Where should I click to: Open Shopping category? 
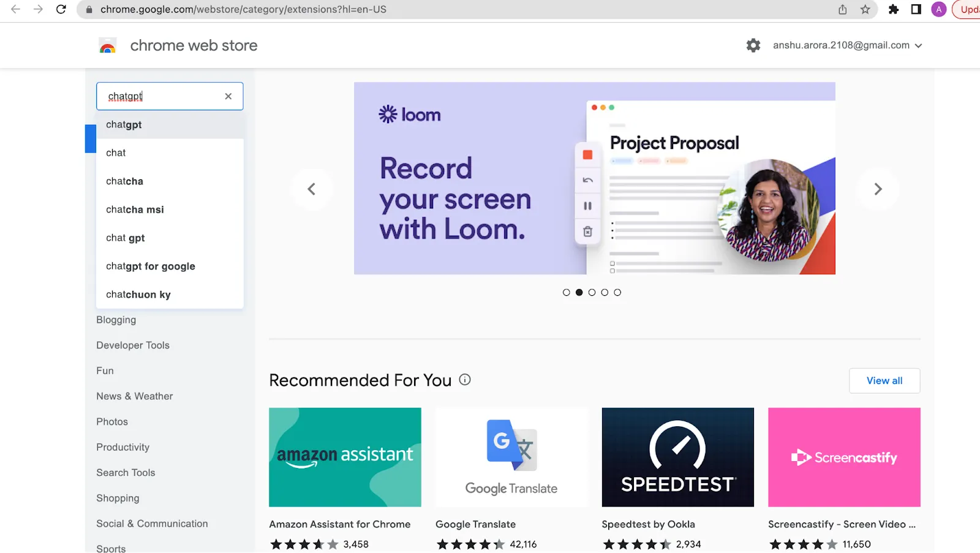pos(118,498)
